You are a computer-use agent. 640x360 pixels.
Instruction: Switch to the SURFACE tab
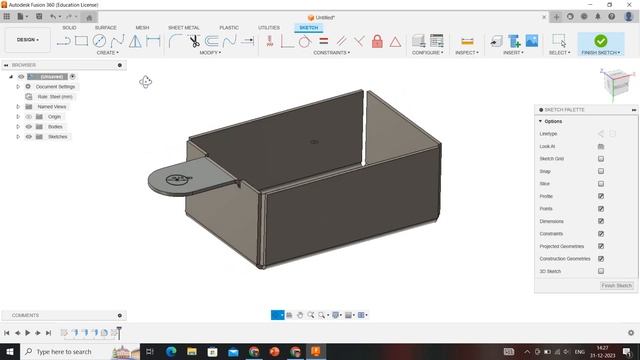106,27
